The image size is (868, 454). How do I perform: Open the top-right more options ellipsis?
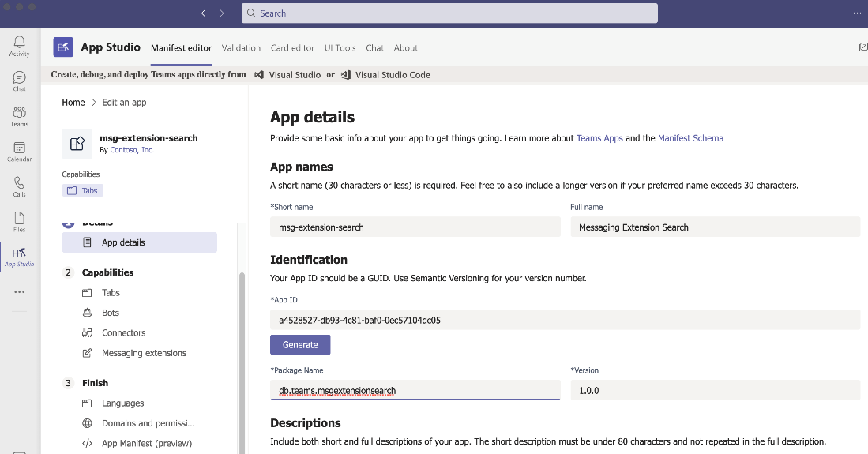click(857, 13)
